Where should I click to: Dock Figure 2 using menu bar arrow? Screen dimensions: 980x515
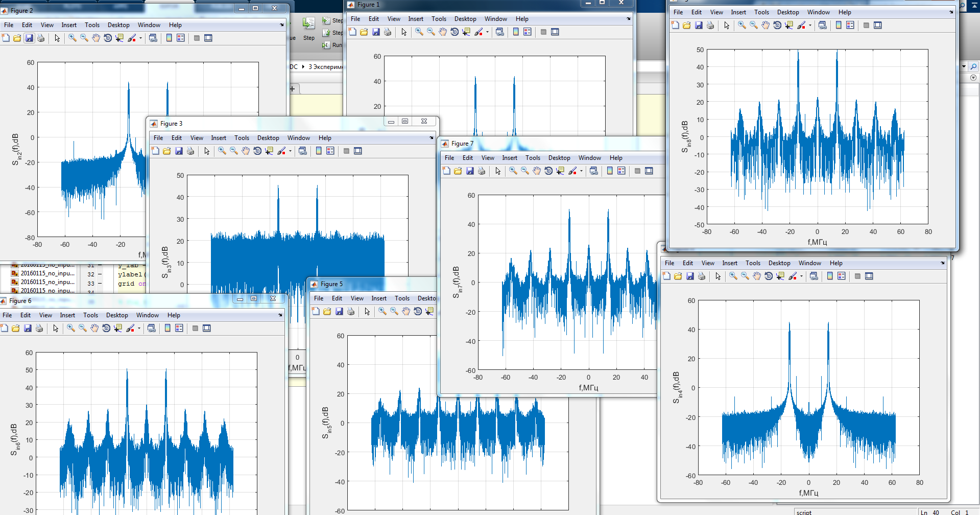coord(281,25)
